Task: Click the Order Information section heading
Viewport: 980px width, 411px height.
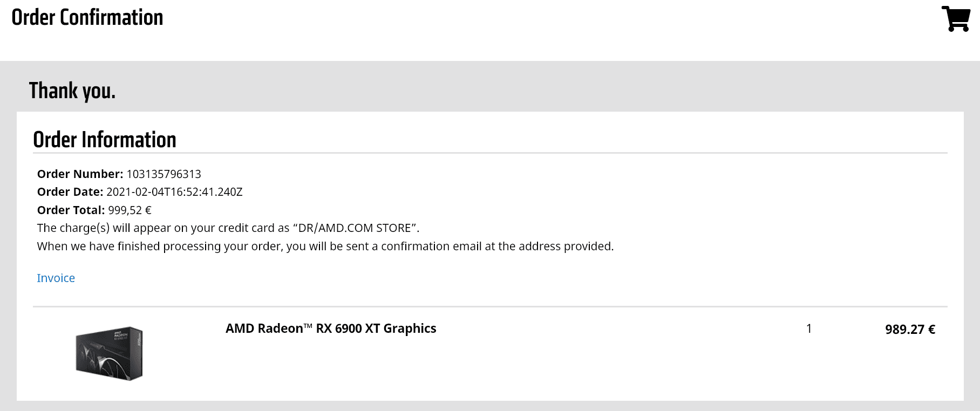Action: tap(105, 140)
